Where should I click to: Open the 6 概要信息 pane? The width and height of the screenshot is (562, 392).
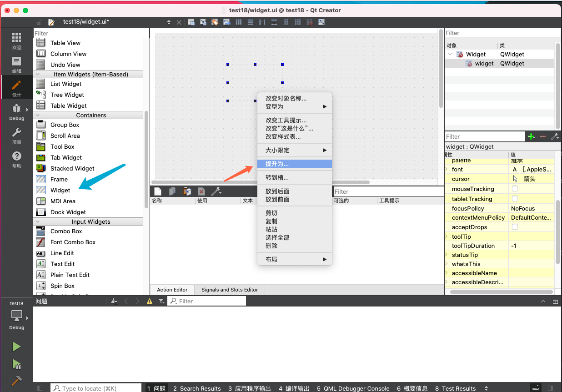pyautogui.click(x=412, y=388)
